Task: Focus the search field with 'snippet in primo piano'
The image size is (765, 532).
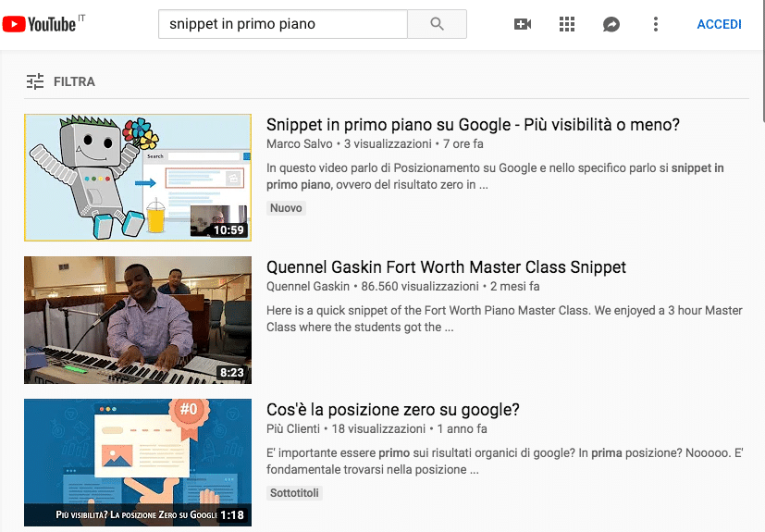Action: (283, 24)
